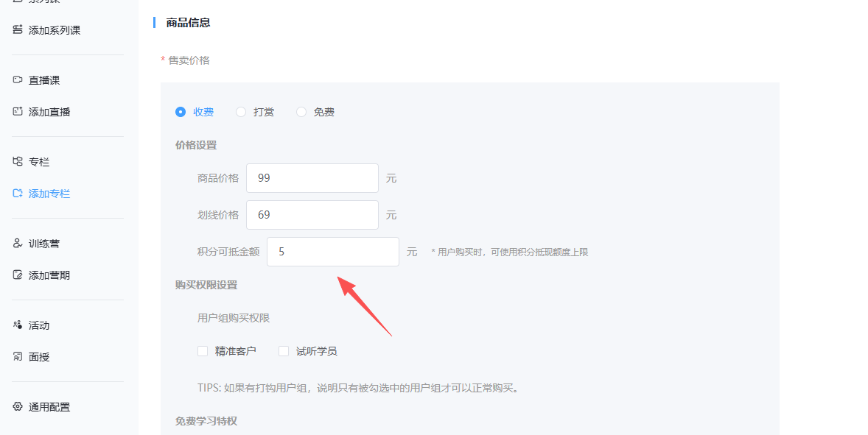The image size is (868, 435).
Task: Click the 训练营 sidebar icon
Action: tap(18, 244)
